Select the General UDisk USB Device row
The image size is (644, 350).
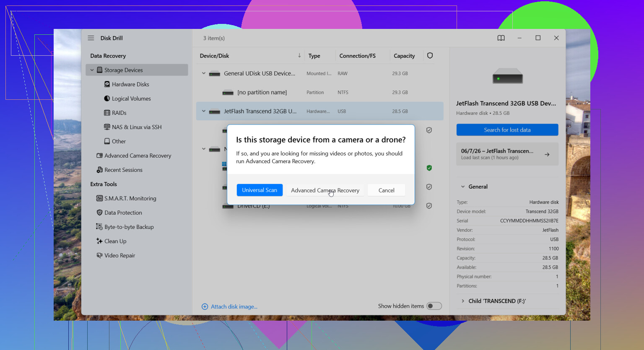click(x=319, y=73)
